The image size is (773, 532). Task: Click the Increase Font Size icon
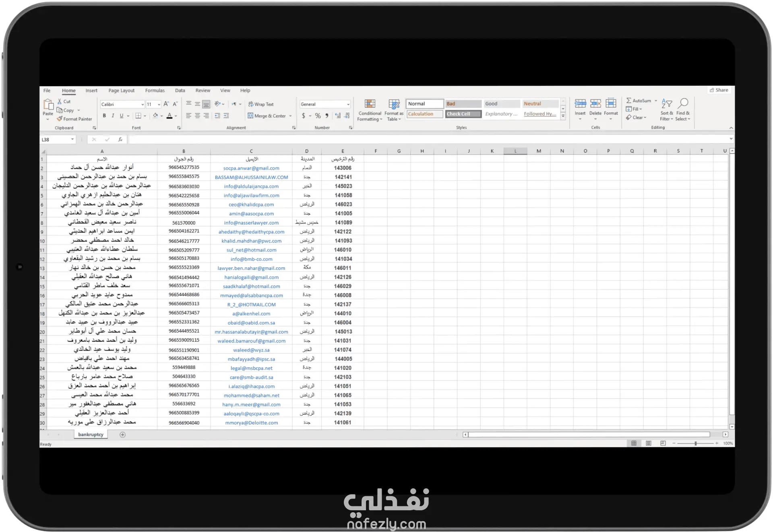pos(166,104)
